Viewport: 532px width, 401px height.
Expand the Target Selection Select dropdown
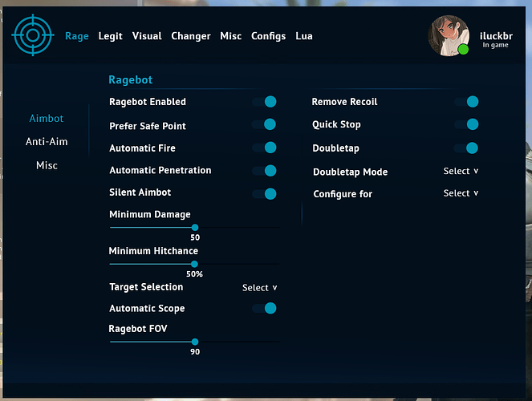click(259, 288)
